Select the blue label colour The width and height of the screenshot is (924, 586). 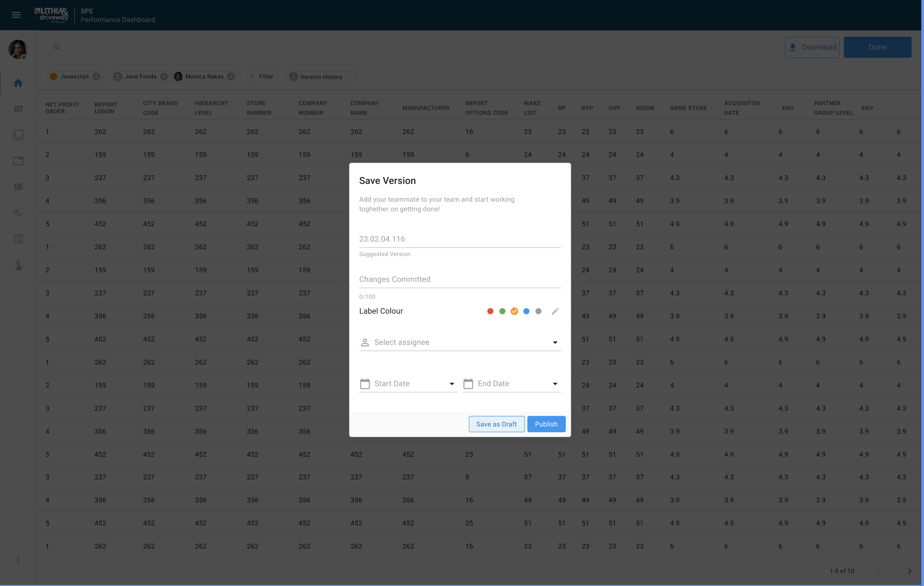coord(526,311)
